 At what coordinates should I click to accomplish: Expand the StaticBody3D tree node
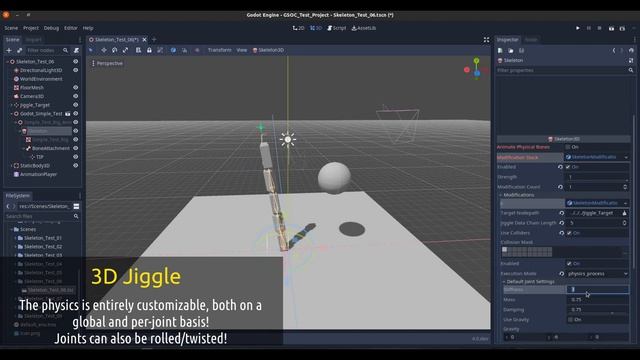(11, 166)
